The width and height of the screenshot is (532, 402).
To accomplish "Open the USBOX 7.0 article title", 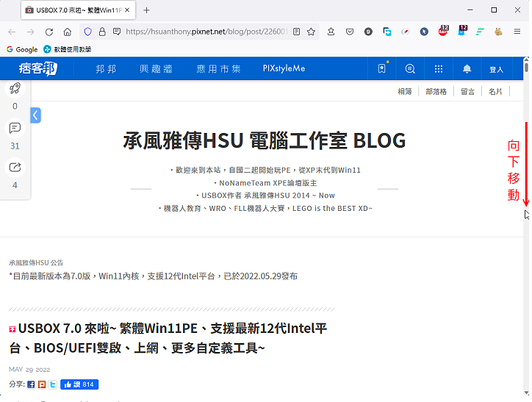I will tap(168, 338).
